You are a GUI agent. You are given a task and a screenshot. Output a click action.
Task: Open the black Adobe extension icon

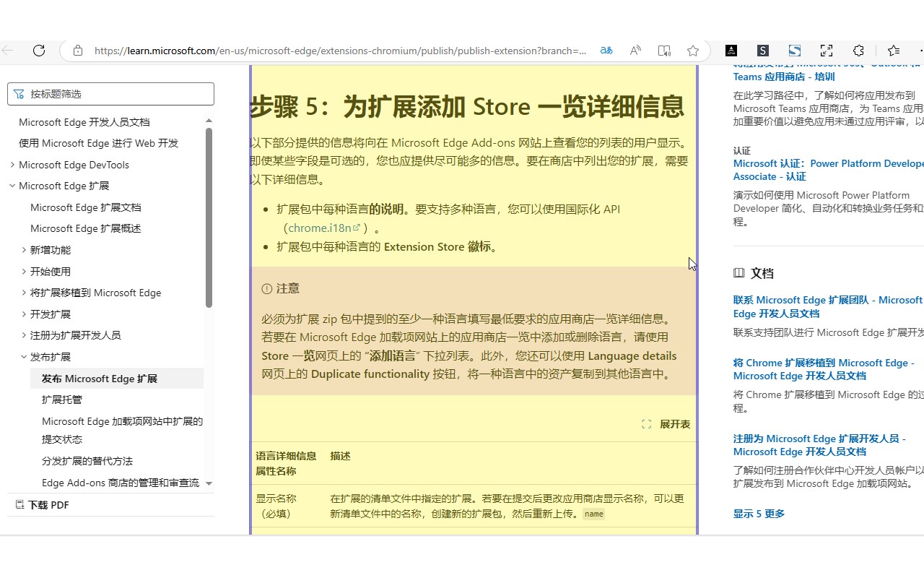point(731,51)
